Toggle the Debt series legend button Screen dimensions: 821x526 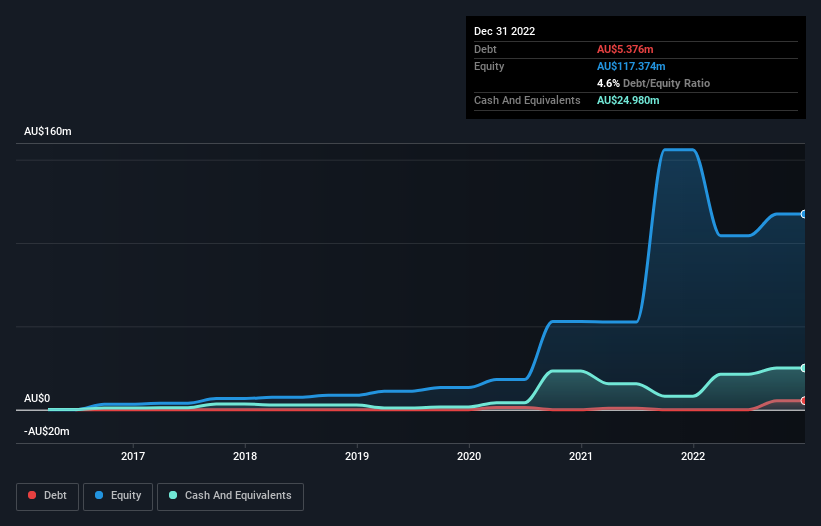(x=47, y=496)
